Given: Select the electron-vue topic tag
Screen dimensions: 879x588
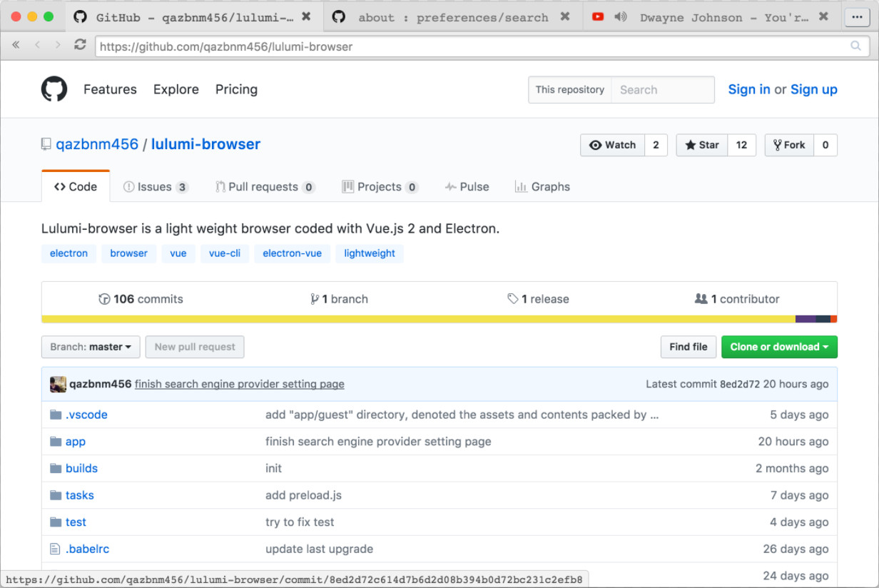Looking at the screenshot, I should coord(292,253).
